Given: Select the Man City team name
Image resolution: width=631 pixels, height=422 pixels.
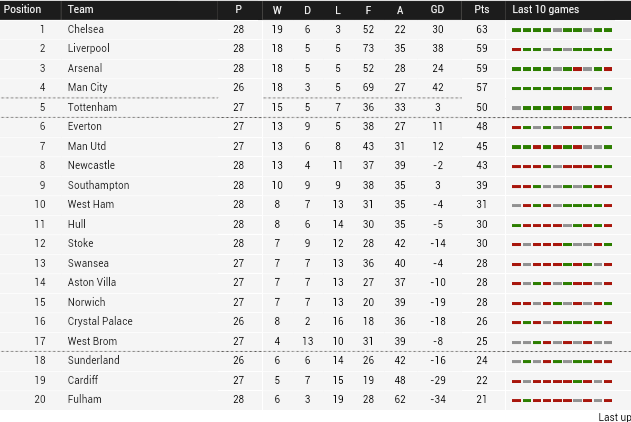Looking at the screenshot, I should tap(87, 87).
